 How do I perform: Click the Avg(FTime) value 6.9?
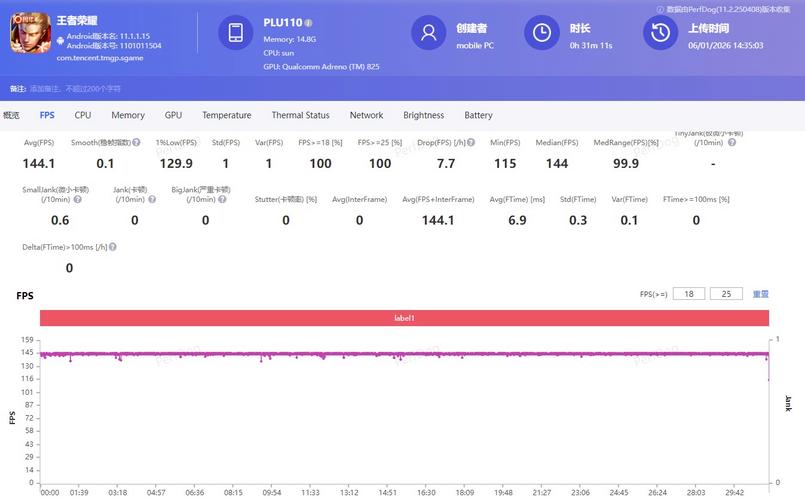[x=517, y=220]
